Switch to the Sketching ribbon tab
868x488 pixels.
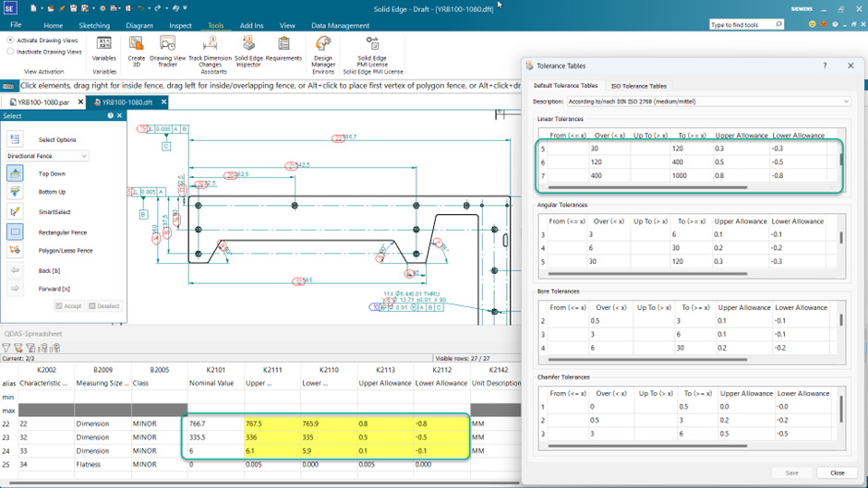click(94, 26)
